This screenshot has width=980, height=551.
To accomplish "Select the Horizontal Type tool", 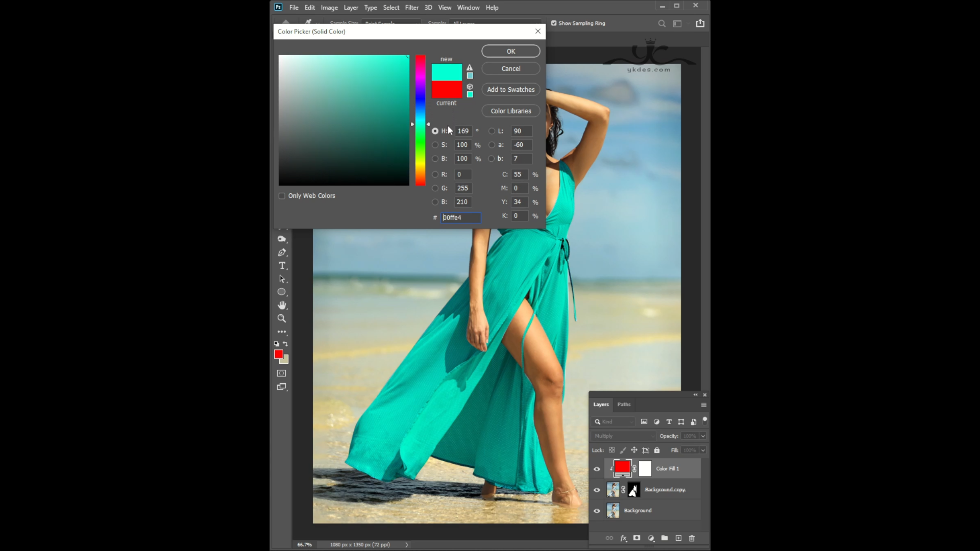I will click(x=282, y=266).
